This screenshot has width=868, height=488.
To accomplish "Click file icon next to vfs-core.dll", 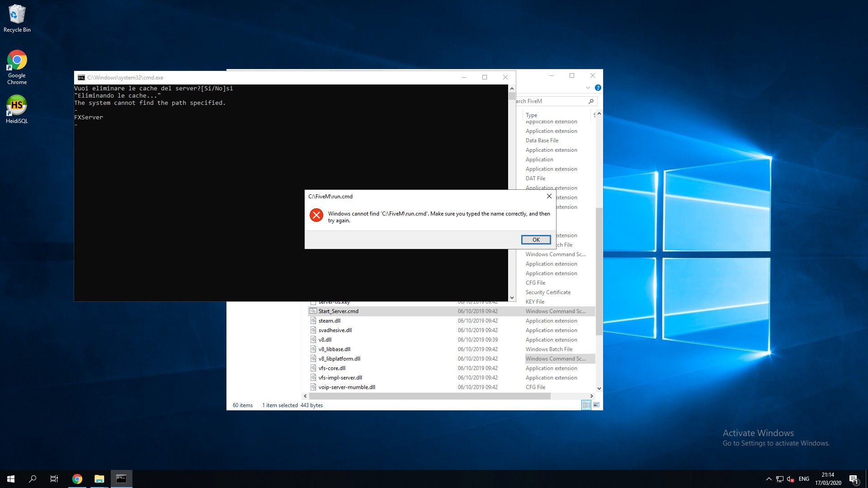I will click(313, 368).
